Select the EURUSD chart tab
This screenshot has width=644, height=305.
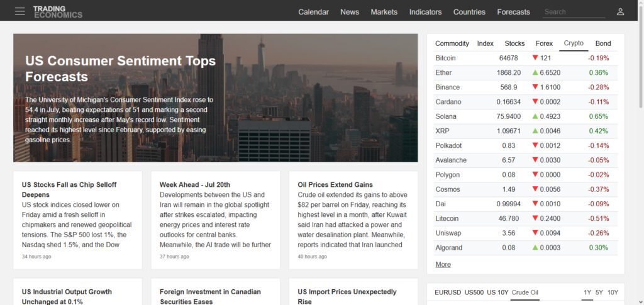point(448,292)
